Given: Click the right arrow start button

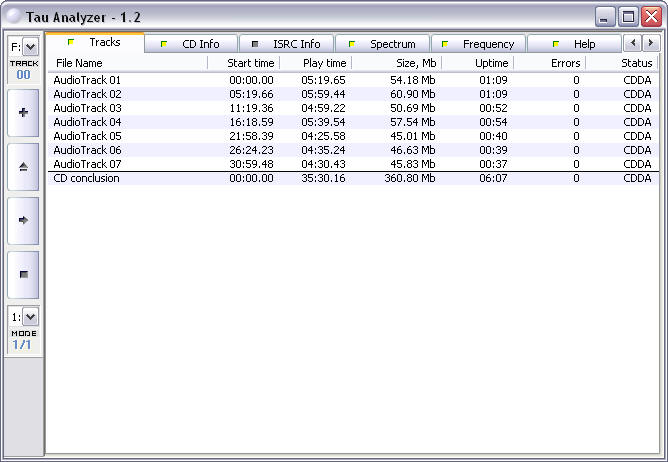Looking at the screenshot, I should click(x=23, y=220).
